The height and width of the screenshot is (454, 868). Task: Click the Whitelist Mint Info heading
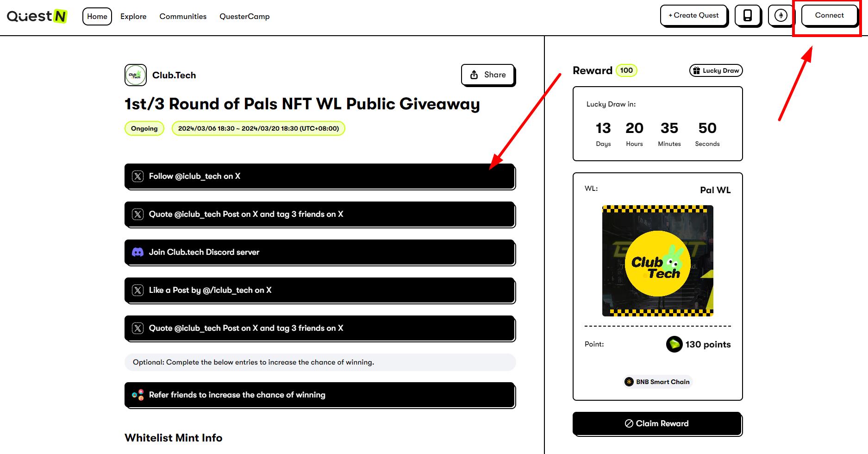pyautogui.click(x=174, y=438)
